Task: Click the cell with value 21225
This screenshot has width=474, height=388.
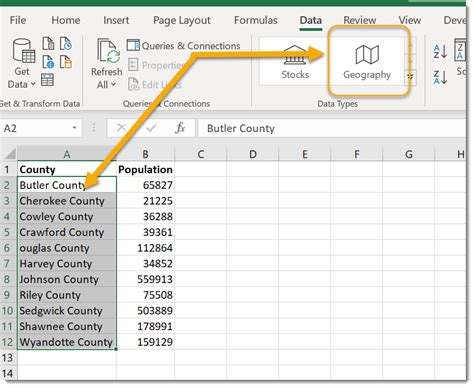Action: pyautogui.click(x=145, y=201)
